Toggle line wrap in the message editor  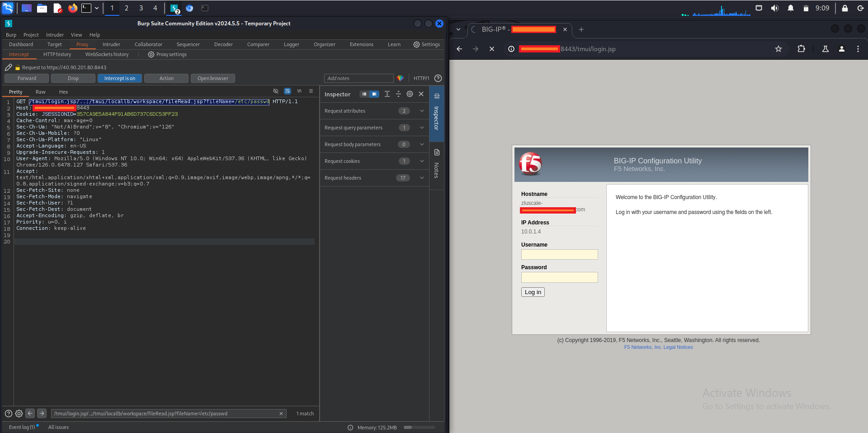coord(288,91)
